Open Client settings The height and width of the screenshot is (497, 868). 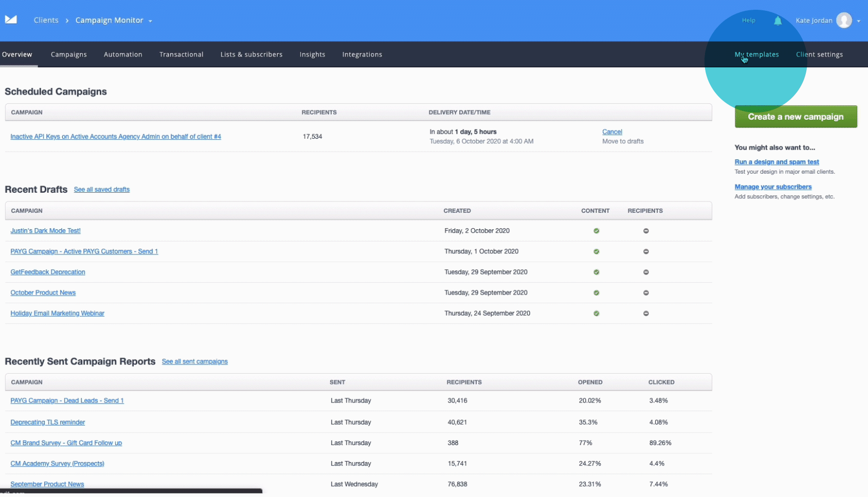(x=819, y=54)
